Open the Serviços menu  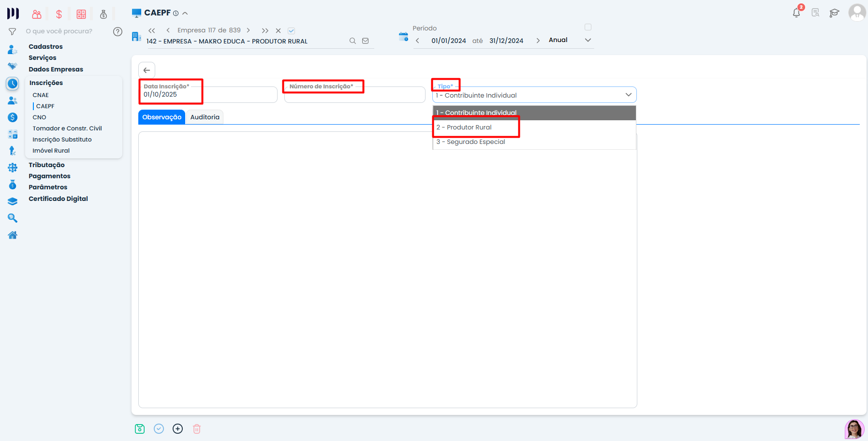pyautogui.click(x=43, y=57)
